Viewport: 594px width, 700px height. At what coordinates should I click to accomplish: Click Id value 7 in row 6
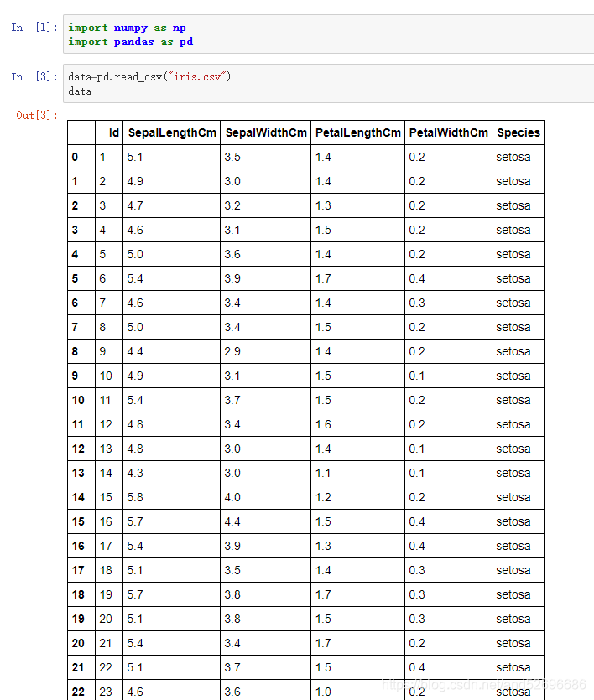pyautogui.click(x=102, y=303)
